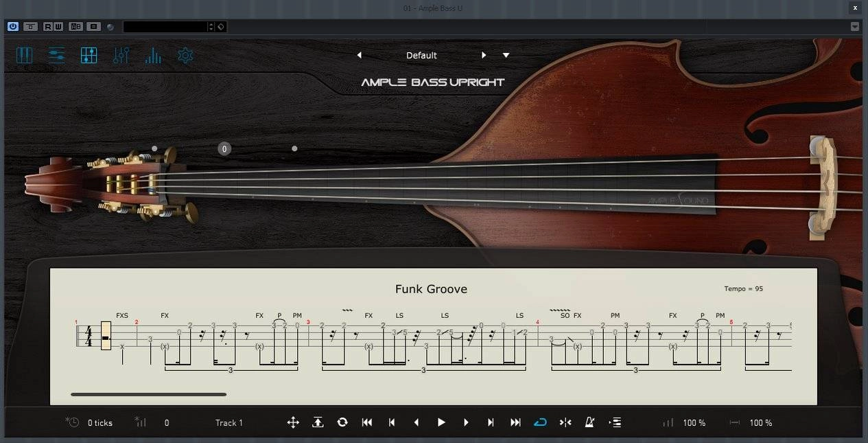The image size is (868, 443).
Task: Click the velocity offset bars icon
Action: tap(141, 422)
